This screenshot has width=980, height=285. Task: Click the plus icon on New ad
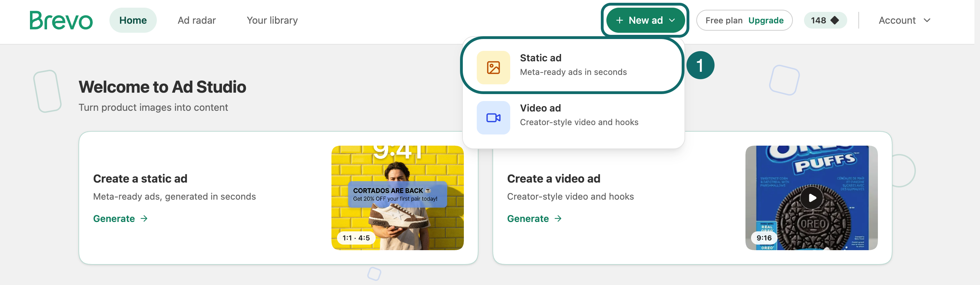(x=619, y=20)
